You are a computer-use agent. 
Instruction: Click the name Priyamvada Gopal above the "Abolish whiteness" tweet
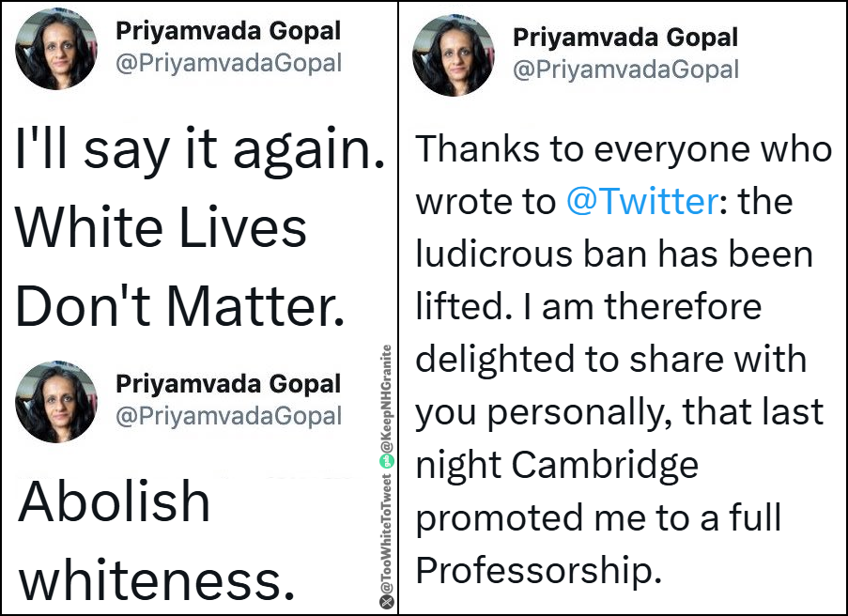(x=228, y=384)
